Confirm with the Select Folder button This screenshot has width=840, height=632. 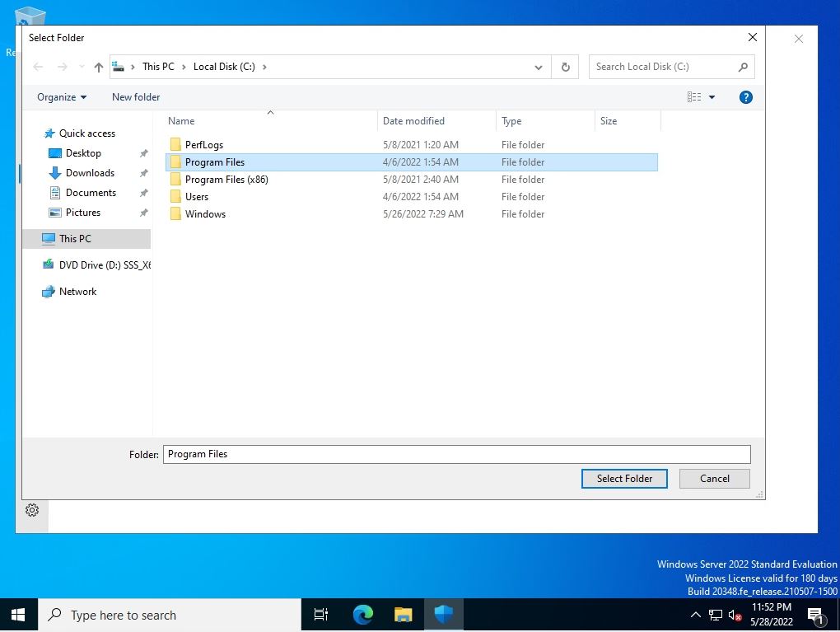624,479
